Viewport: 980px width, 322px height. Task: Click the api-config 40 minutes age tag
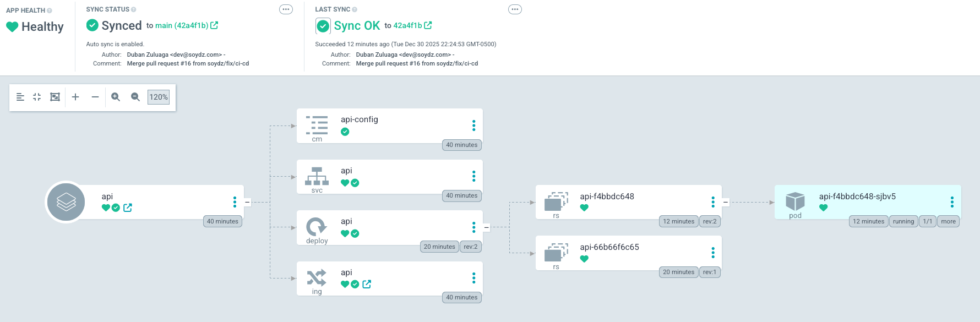tap(462, 145)
